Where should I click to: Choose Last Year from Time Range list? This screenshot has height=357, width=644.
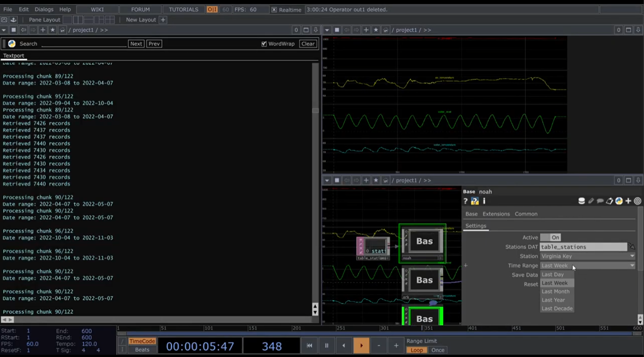click(557, 300)
